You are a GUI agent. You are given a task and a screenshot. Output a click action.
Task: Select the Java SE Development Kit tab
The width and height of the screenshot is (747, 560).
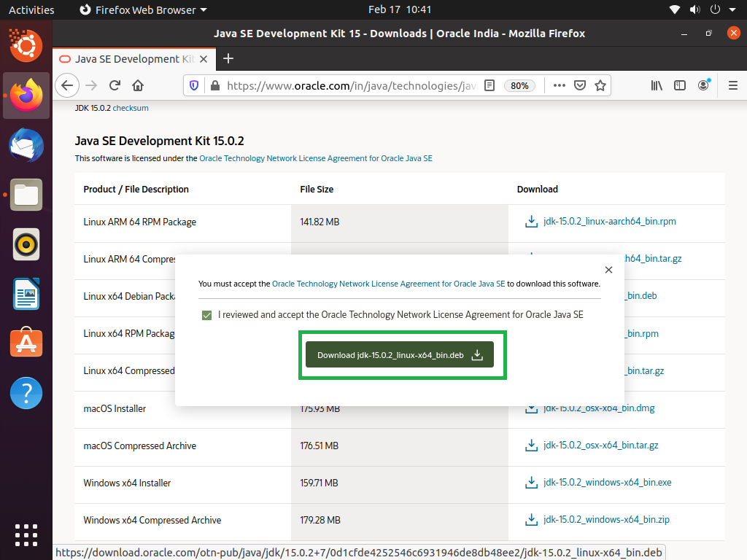click(134, 59)
